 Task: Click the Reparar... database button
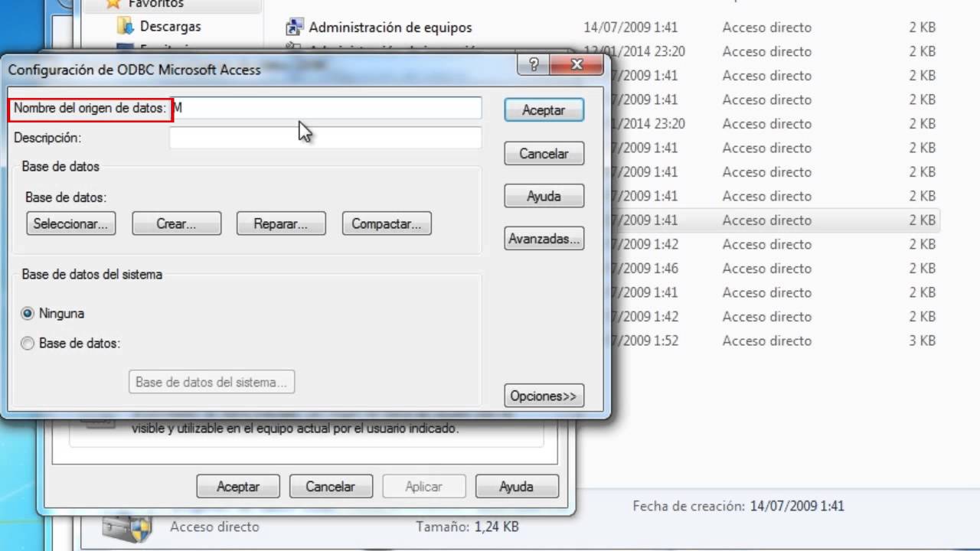tap(281, 224)
